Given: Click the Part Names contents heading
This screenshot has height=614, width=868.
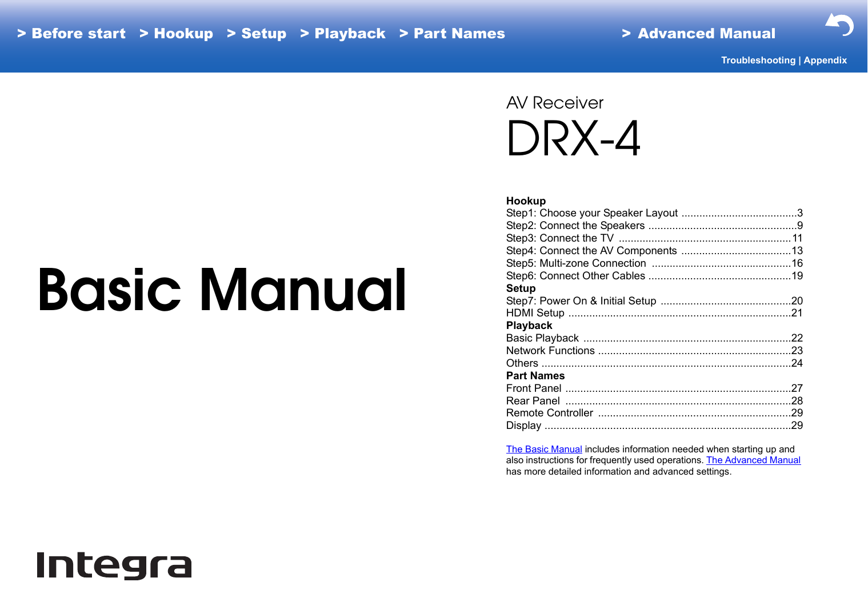Looking at the screenshot, I should point(535,376).
